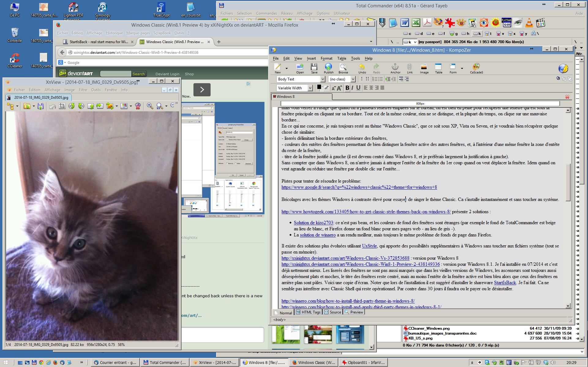
Task: Click the Exiftool GUI icon in Total Commander
Action: pos(507,23)
